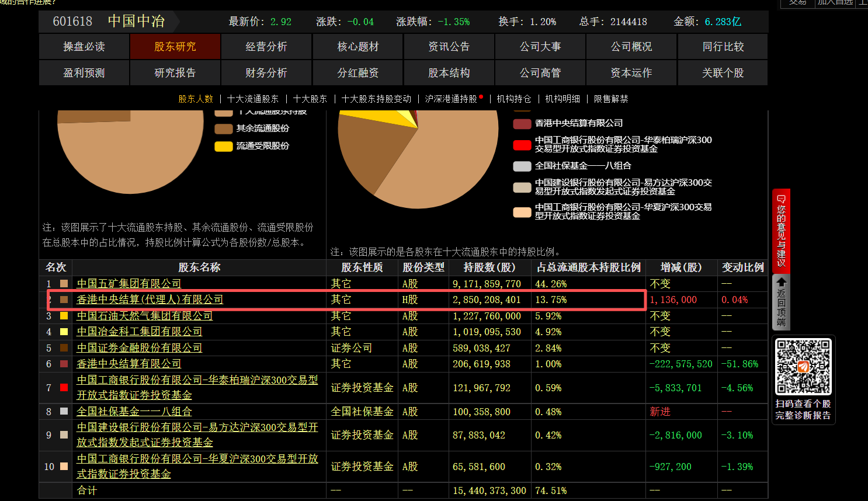868x501 pixels.
Task: Click the stock code 601618
Action: coord(72,22)
